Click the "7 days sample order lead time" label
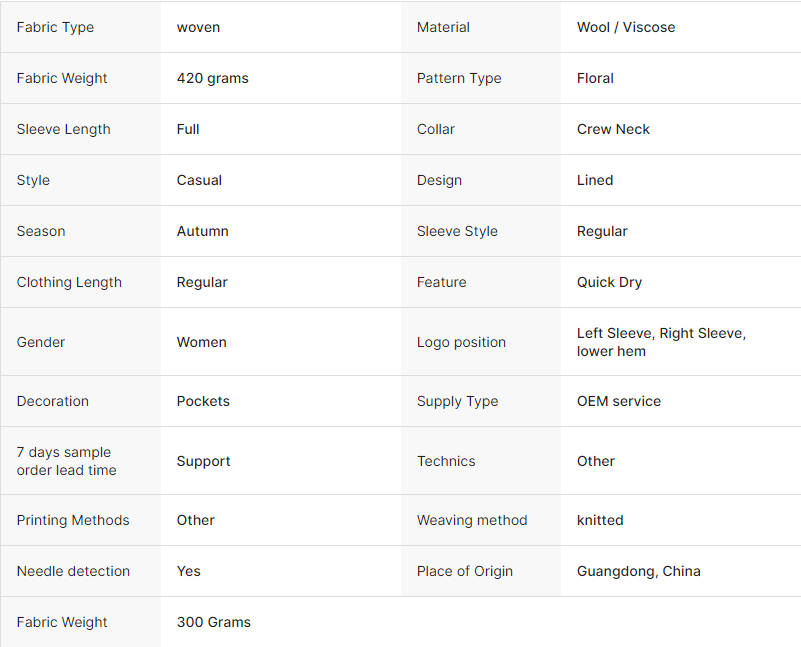 [66, 461]
